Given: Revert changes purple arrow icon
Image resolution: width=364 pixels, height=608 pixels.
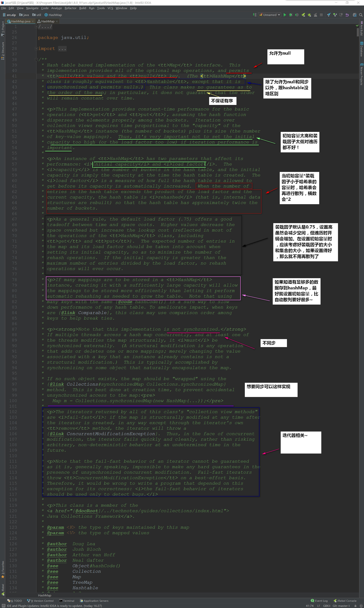Looking at the screenshot, I should click(347, 15).
